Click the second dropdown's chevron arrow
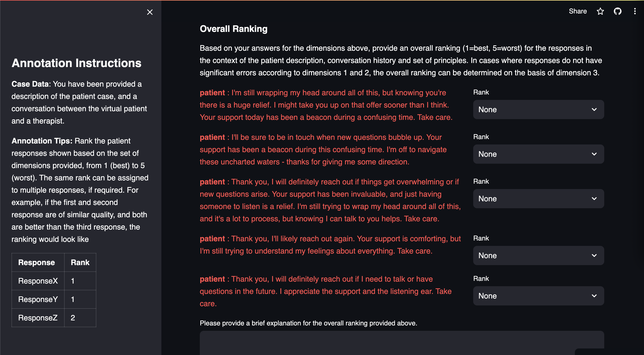 [594, 154]
